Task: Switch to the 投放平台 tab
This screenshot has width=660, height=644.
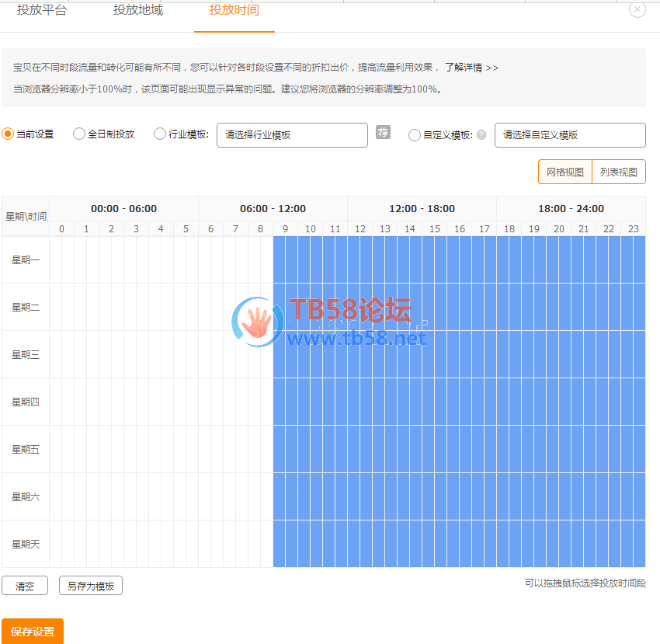Action: click(x=42, y=10)
